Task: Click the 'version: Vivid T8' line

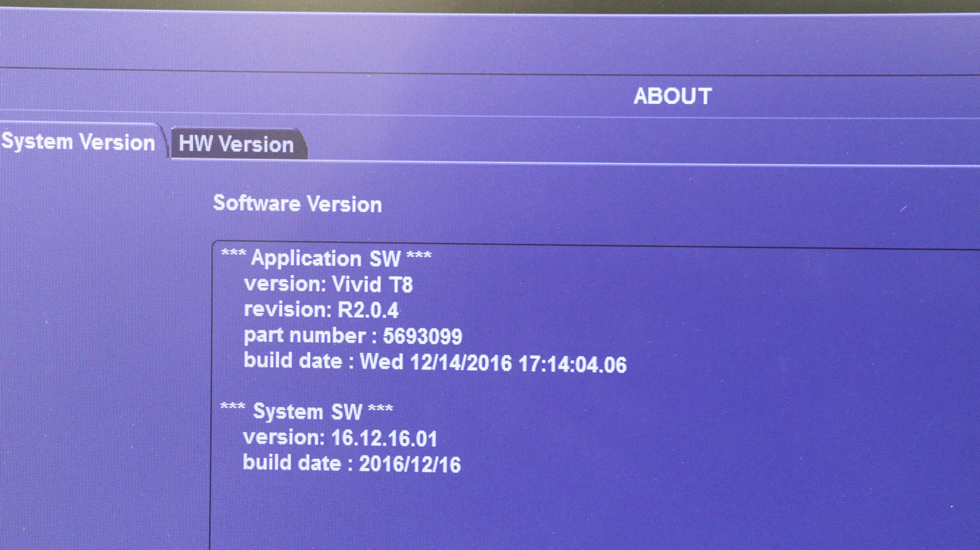Action: point(328,284)
